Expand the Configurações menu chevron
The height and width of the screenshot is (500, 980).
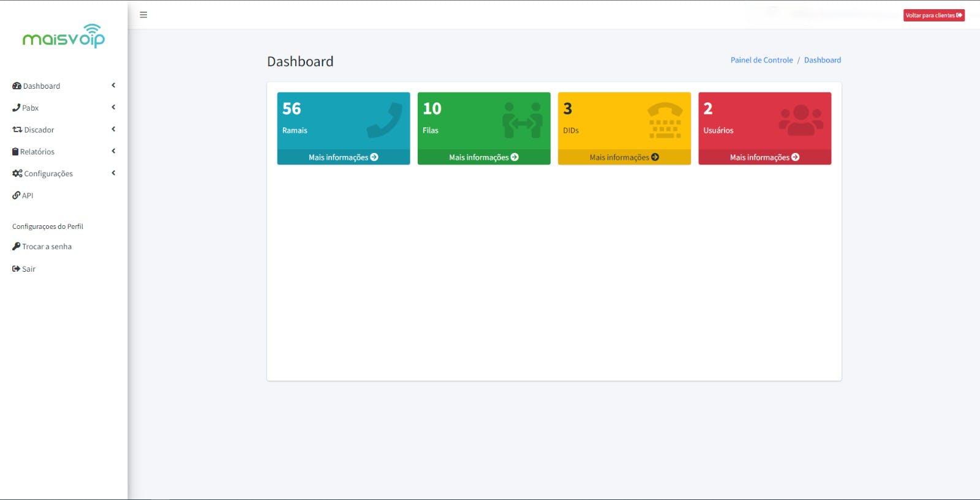[x=113, y=173]
